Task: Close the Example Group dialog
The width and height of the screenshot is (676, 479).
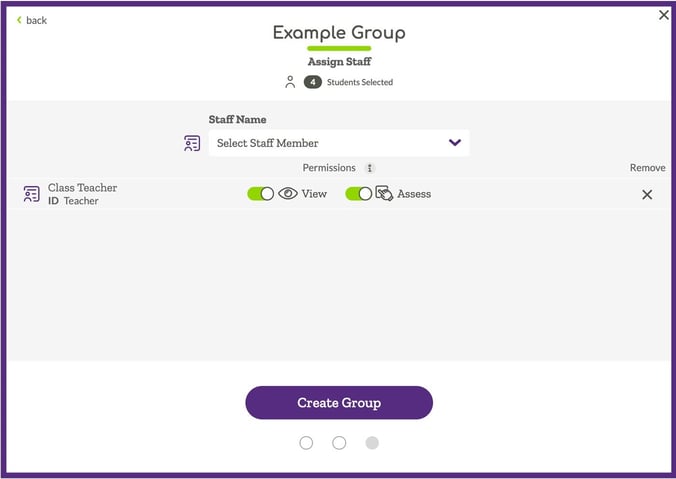Action: [x=664, y=15]
